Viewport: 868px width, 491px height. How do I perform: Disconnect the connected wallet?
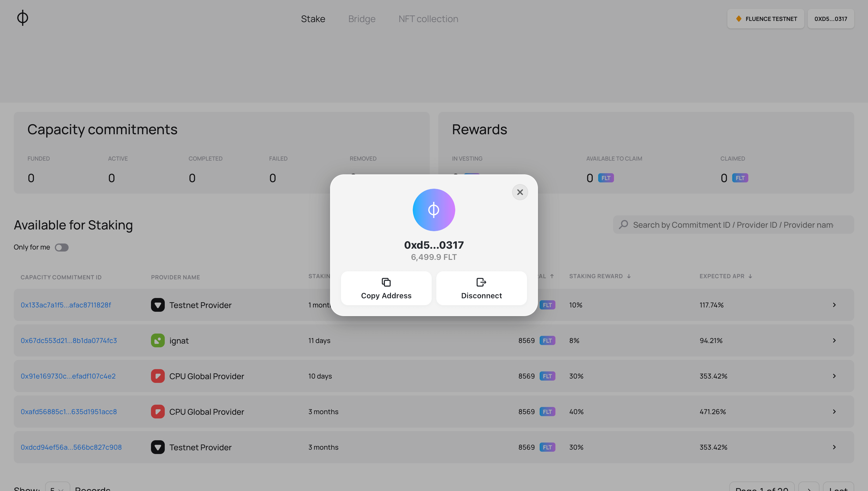tap(481, 288)
